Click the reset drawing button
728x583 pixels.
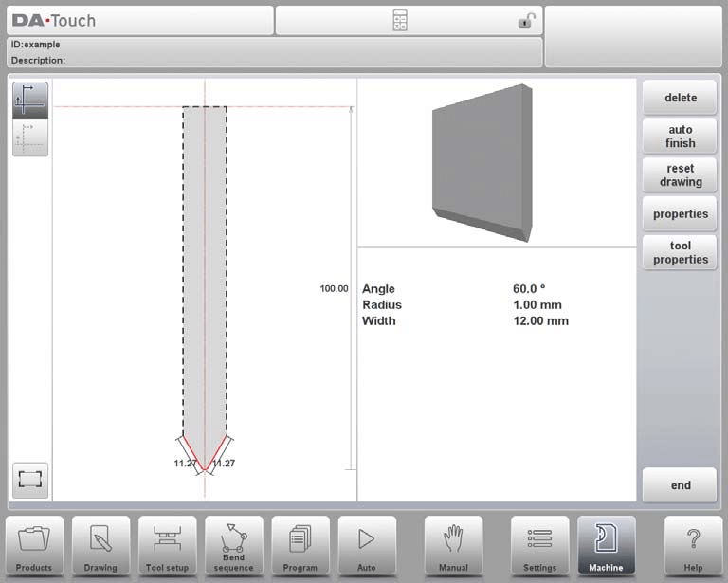(x=680, y=175)
